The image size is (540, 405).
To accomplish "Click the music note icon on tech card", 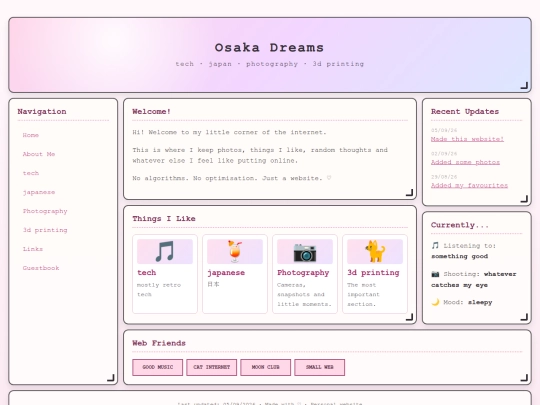I will point(165,252).
